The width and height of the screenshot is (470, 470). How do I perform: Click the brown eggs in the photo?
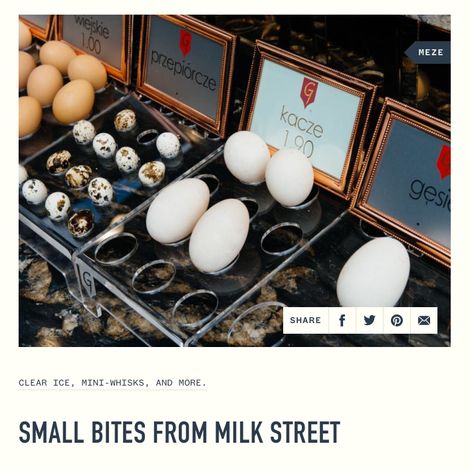coord(58,85)
